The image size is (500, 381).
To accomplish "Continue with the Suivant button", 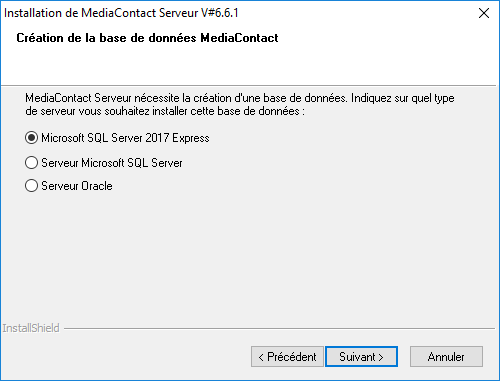I will [x=361, y=357].
